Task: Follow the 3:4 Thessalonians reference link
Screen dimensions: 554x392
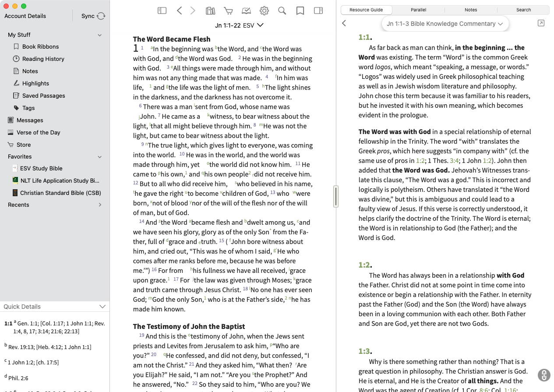Action: [x=454, y=160]
